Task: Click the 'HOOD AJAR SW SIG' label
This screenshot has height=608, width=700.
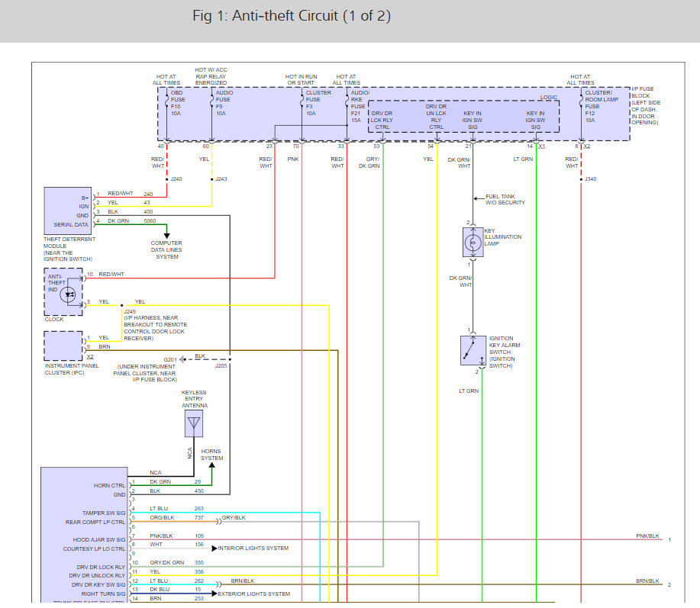Action: tap(99, 540)
